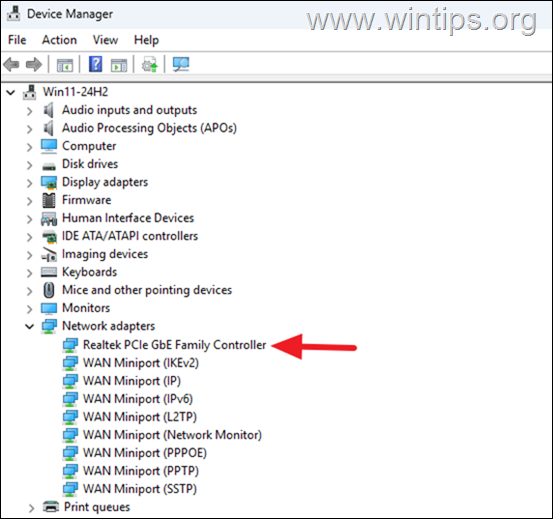
Task: Expand Human Interface Devices chevron
Action: pos(30,219)
